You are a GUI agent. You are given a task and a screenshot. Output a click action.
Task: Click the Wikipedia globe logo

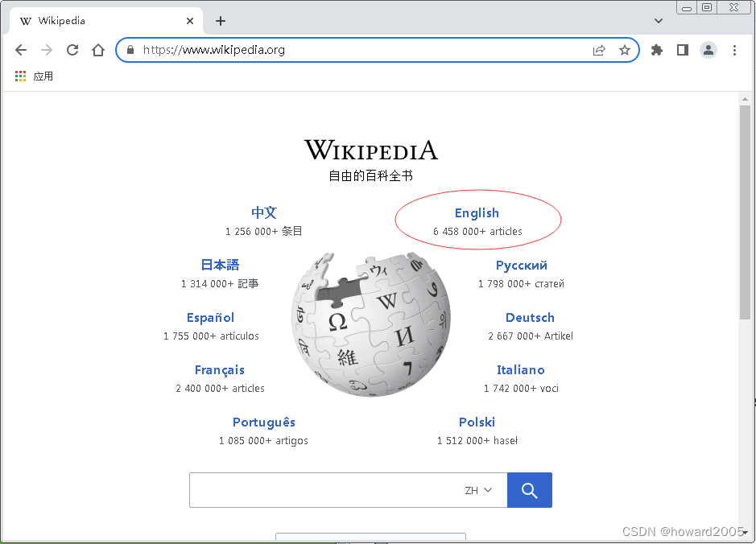pos(371,324)
